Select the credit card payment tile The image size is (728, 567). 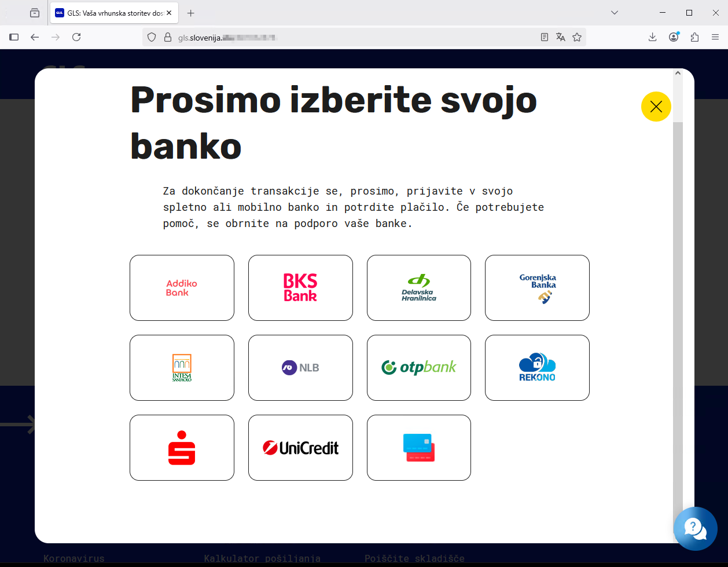[x=419, y=448]
